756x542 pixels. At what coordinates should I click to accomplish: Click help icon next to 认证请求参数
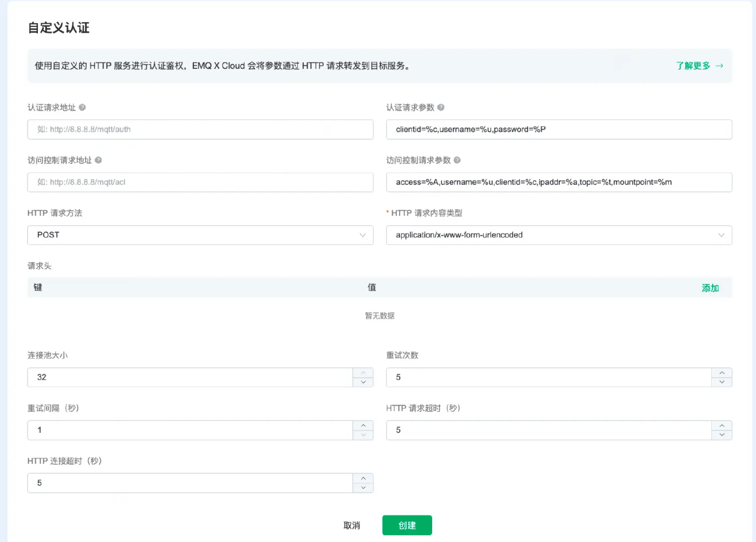pyautogui.click(x=441, y=107)
